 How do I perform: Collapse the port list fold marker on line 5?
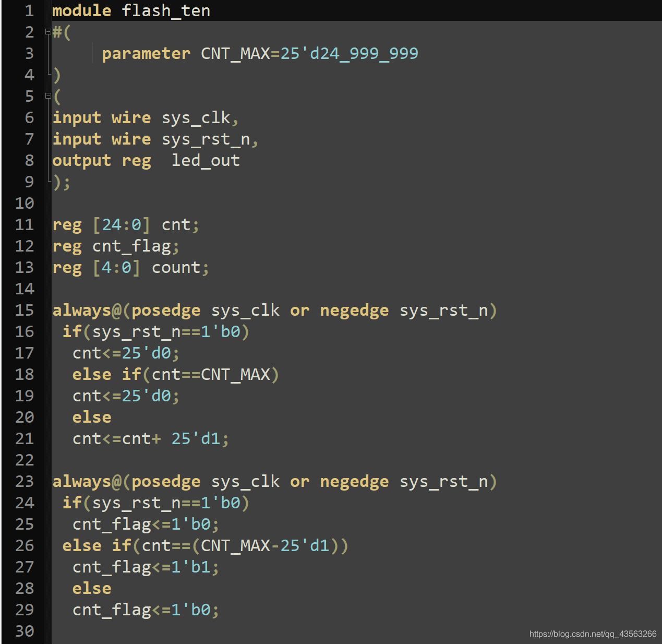click(x=48, y=96)
